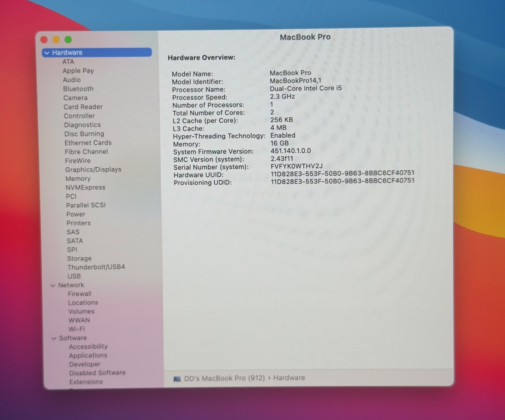Image resolution: width=505 pixels, height=420 pixels.
Task: Select Fibre Channel in sidebar
Action: click(x=86, y=152)
